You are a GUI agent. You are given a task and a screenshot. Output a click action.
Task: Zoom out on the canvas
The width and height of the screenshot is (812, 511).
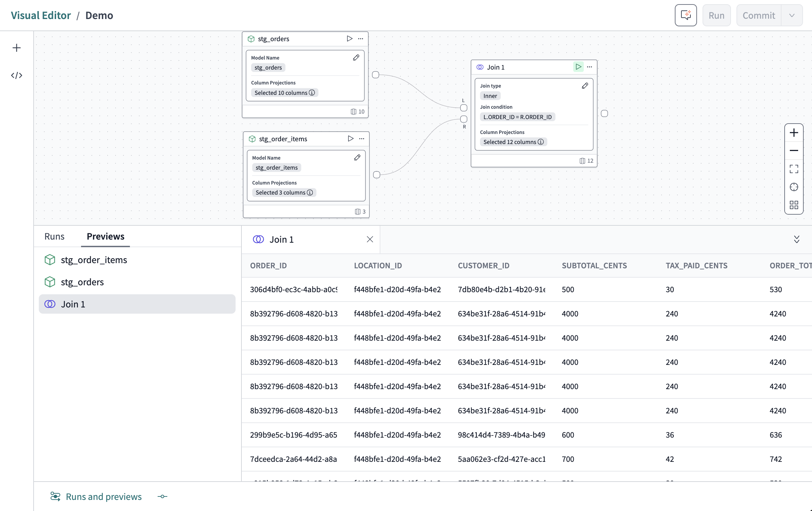[x=794, y=150]
